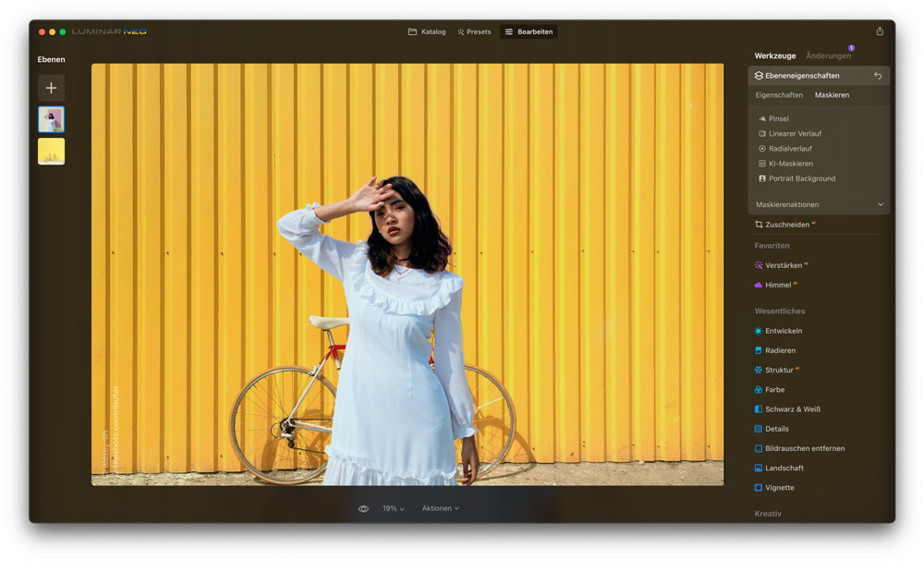The height and width of the screenshot is (561, 924).
Task: Open the Verstärken tool
Action: coord(781,265)
